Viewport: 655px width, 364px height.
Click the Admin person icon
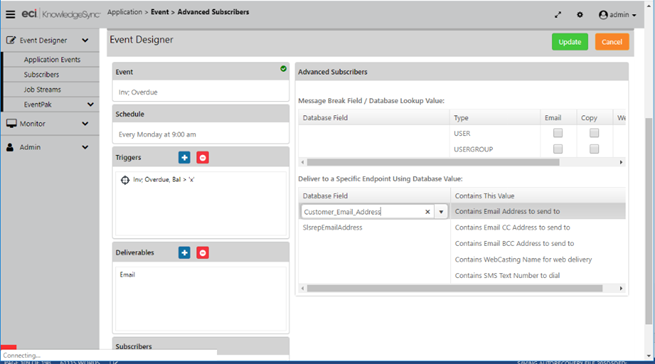(x=10, y=147)
